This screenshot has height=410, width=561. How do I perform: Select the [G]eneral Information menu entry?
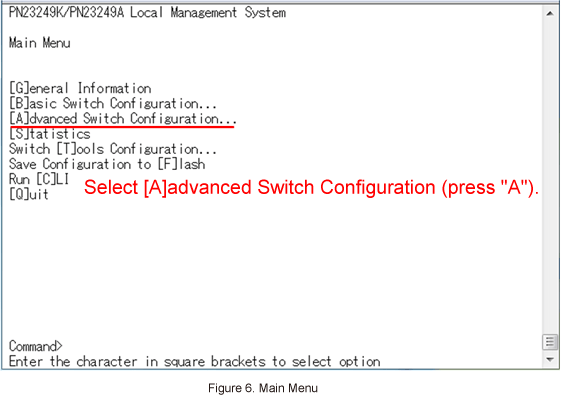click(x=80, y=88)
